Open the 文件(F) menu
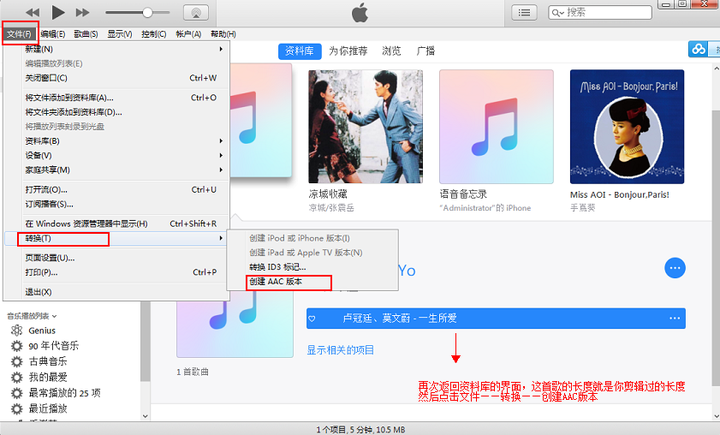The height and width of the screenshot is (435, 720). click(20, 34)
